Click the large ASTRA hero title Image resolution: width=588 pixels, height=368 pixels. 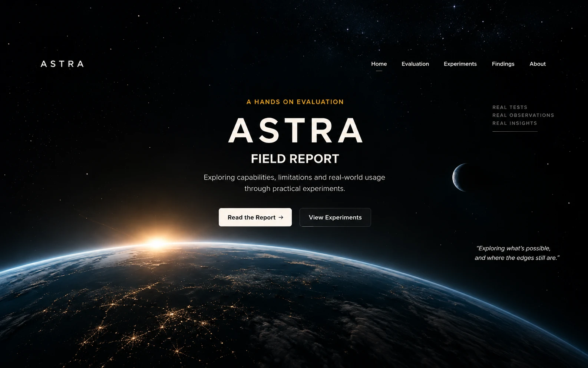(x=295, y=131)
